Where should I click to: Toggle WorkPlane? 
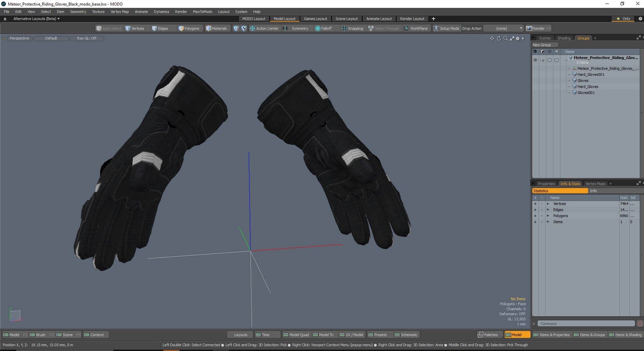click(416, 28)
